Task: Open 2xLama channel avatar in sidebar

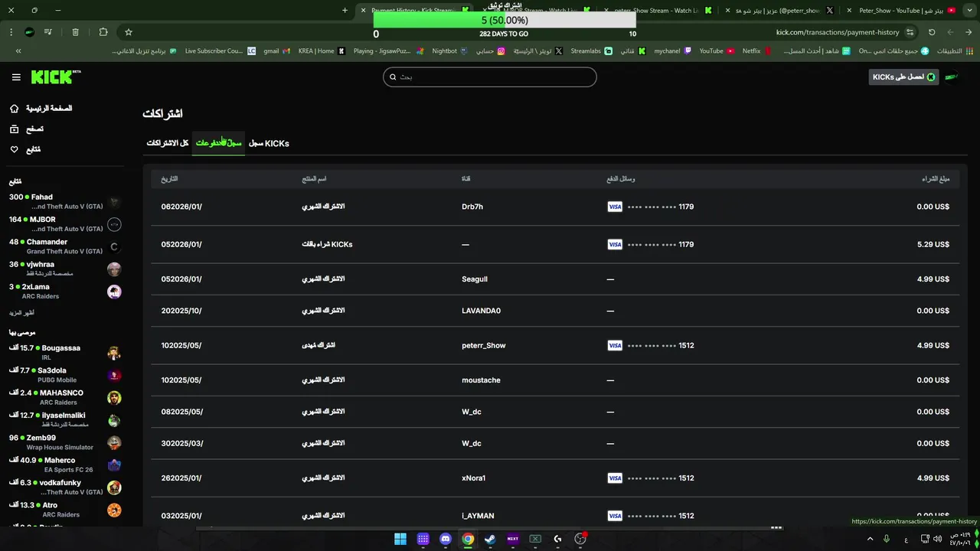Action: pos(114,292)
